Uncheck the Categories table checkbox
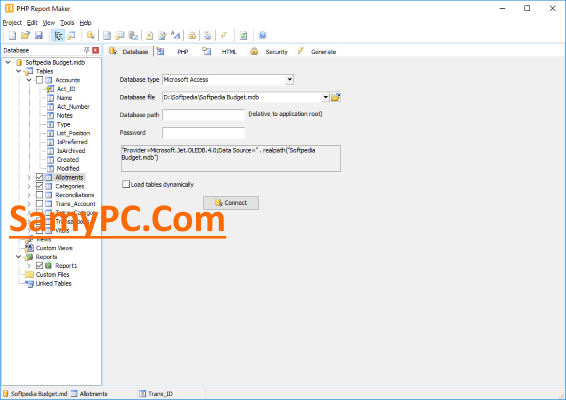Viewport: 566px width, 400px height. click(39, 186)
